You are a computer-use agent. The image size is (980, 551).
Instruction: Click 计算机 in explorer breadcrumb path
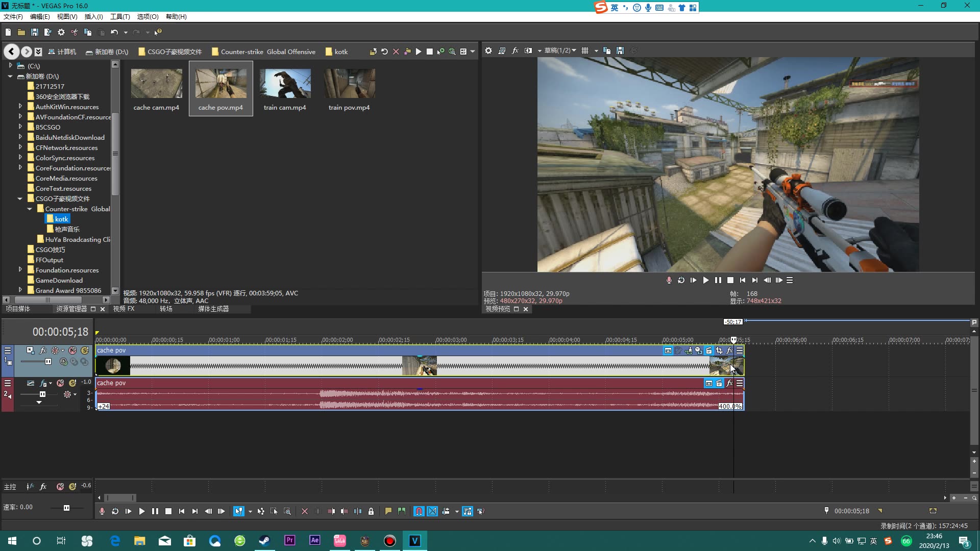[x=62, y=52]
